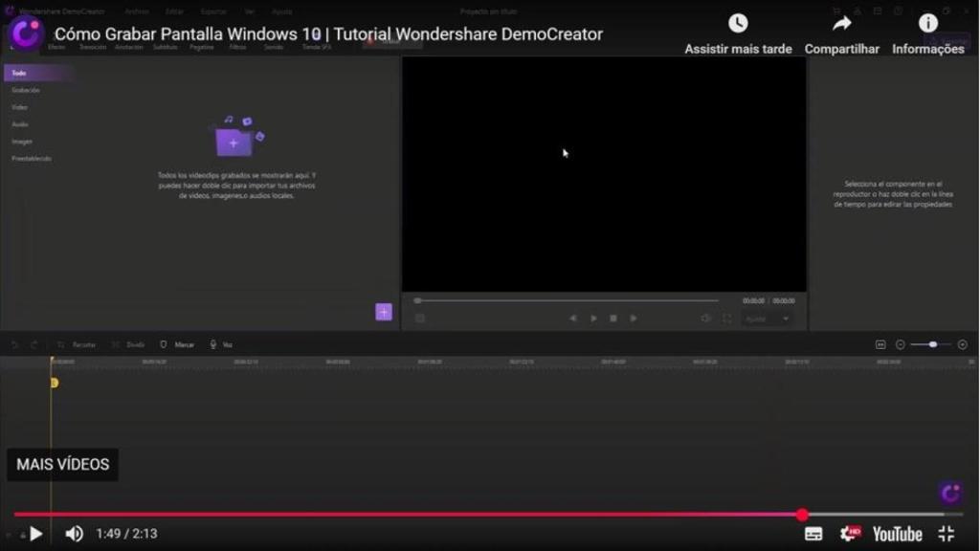This screenshot has height=551, width=980.
Task: Click the yellow timeline playhead marker
Action: [55, 383]
